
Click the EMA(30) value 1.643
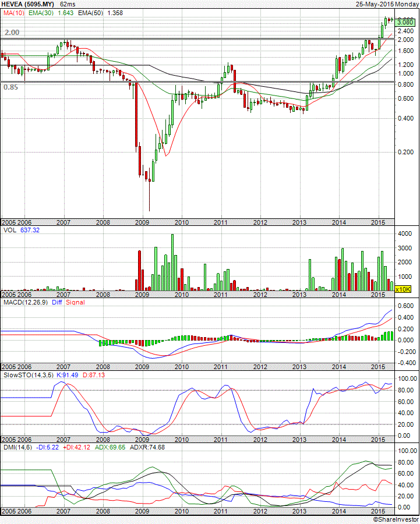[66, 13]
